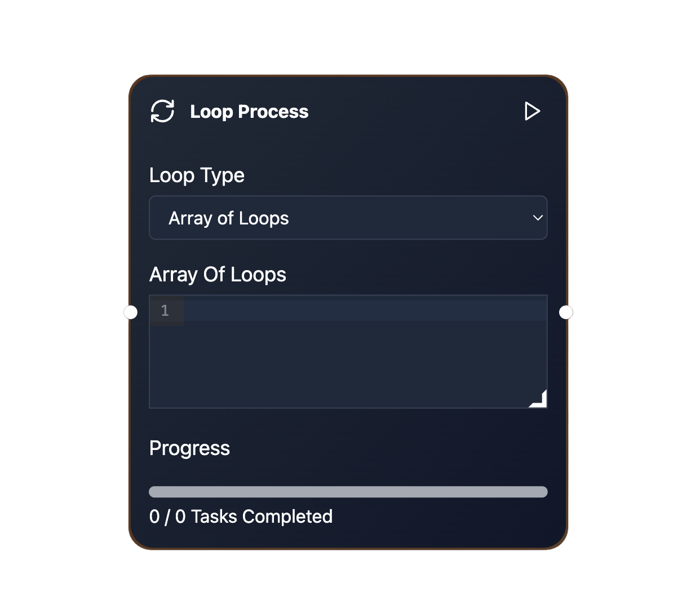Click the 0 / 0 Tasks Completed text
Viewport: 700px width, 600px height.
point(241,517)
